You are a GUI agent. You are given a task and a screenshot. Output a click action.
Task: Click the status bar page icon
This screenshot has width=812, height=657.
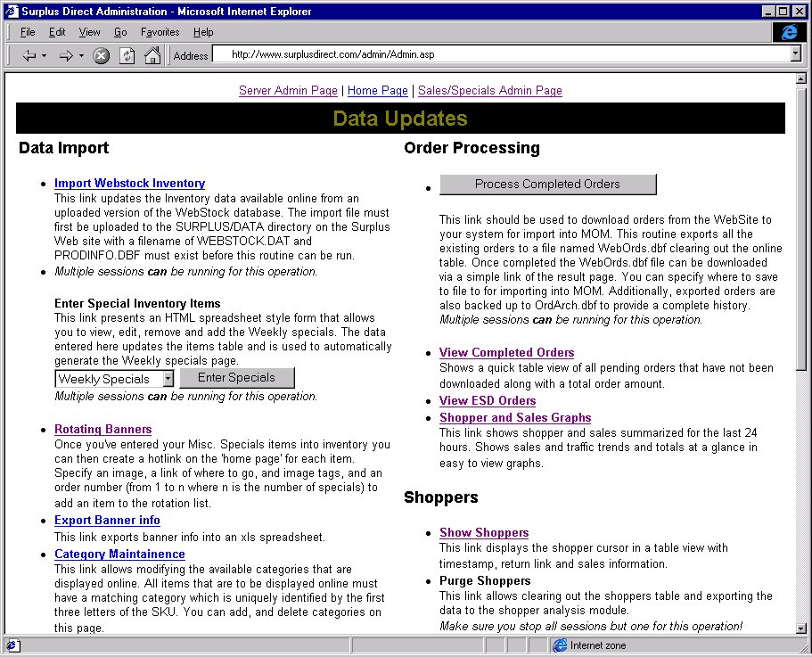13,645
